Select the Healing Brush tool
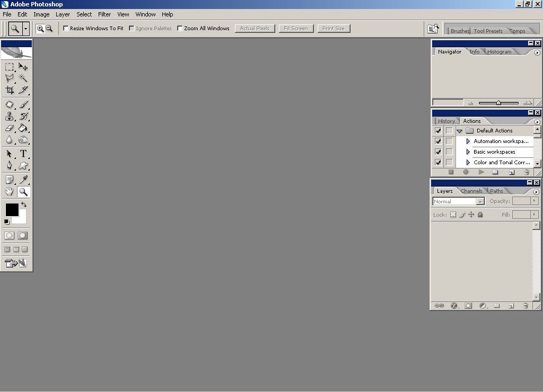 (10, 104)
